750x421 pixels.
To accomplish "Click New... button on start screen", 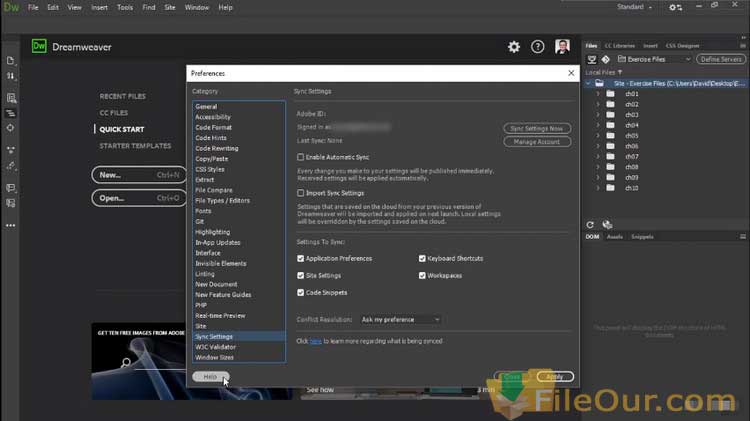I will coord(139,175).
